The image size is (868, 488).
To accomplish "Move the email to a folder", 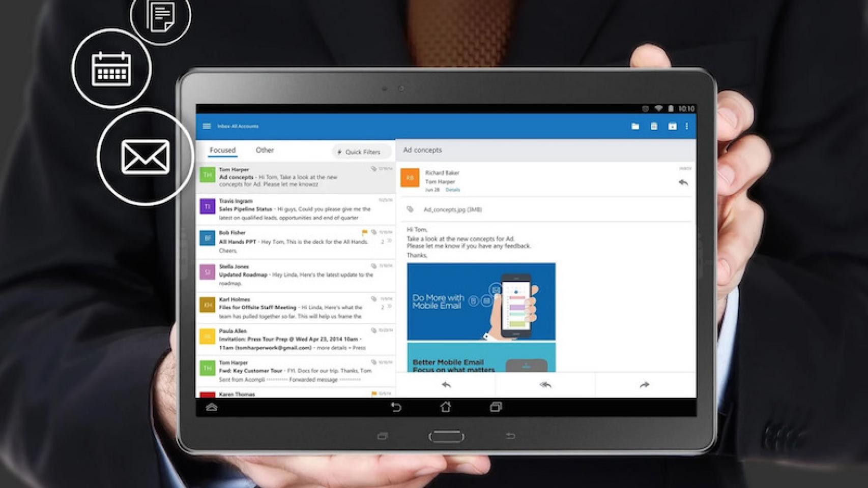I will pos(634,126).
